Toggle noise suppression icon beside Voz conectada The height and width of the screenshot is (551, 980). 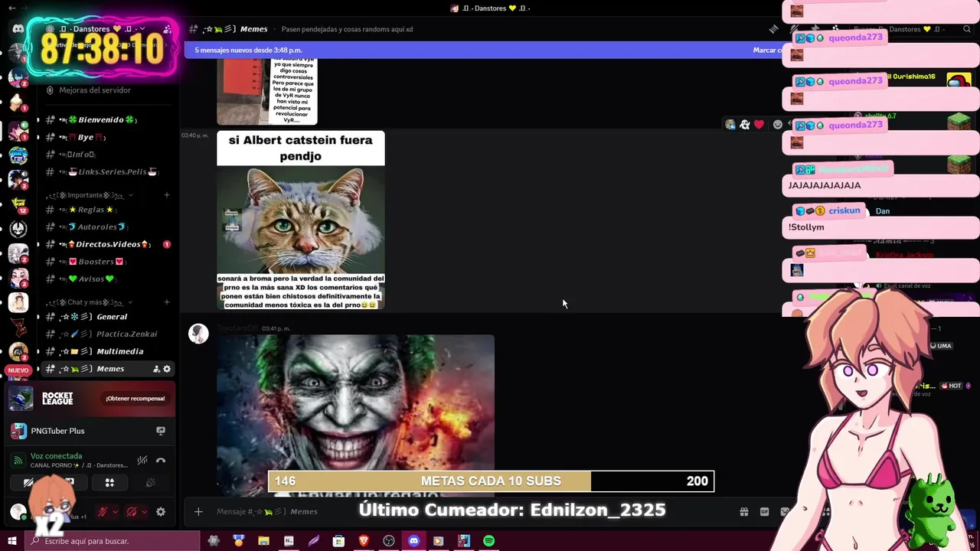click(x=142, y=461)
